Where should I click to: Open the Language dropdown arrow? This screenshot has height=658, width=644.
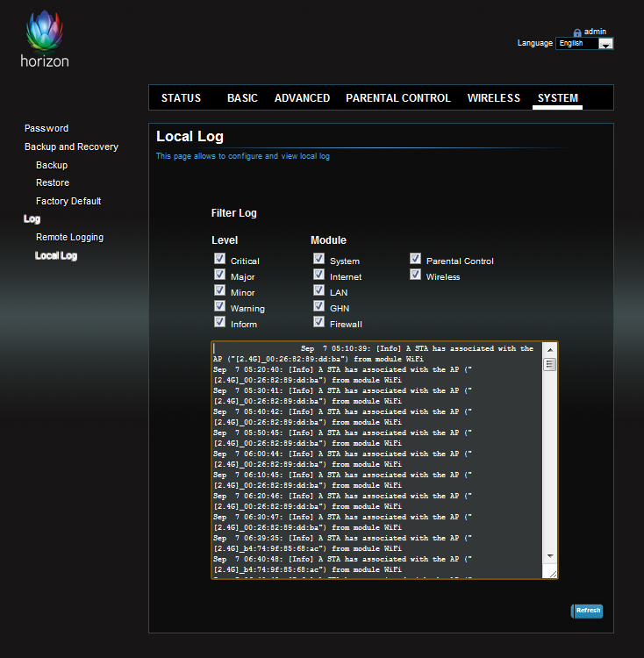pos(605,44)
